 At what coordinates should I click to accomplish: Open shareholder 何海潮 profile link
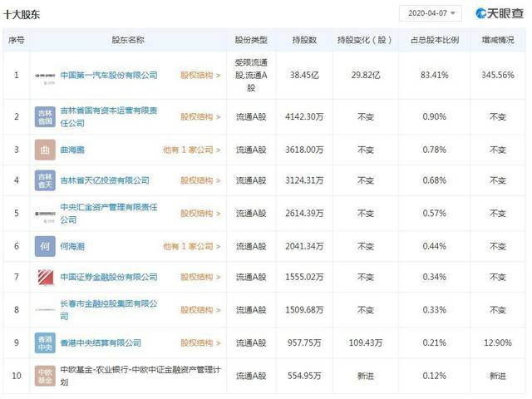[x=72, y=246]
